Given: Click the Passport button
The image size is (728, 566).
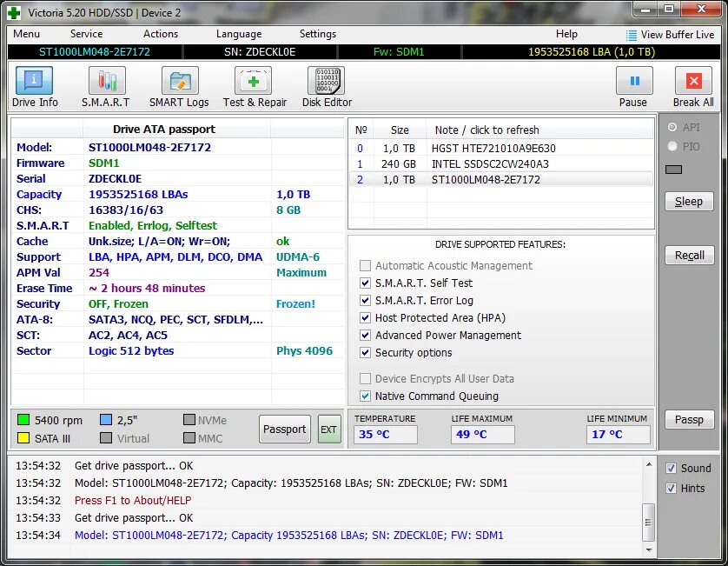Looking at the screenshot, I should [x=285, y=429].
